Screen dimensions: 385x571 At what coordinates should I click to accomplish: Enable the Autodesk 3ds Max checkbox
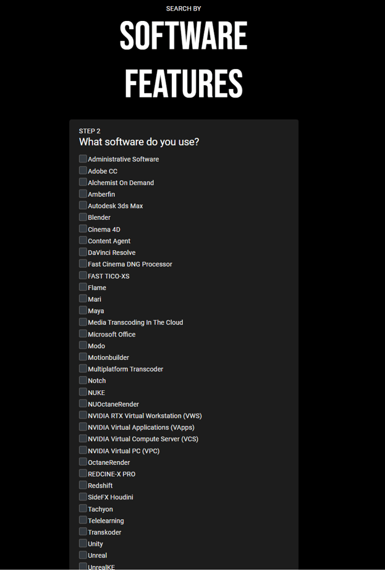click(83, 205)
